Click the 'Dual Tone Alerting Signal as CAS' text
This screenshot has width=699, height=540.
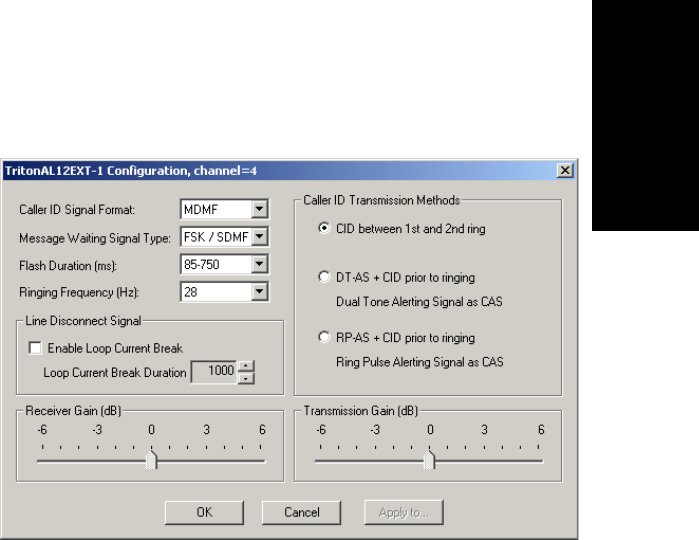point(419,302)
